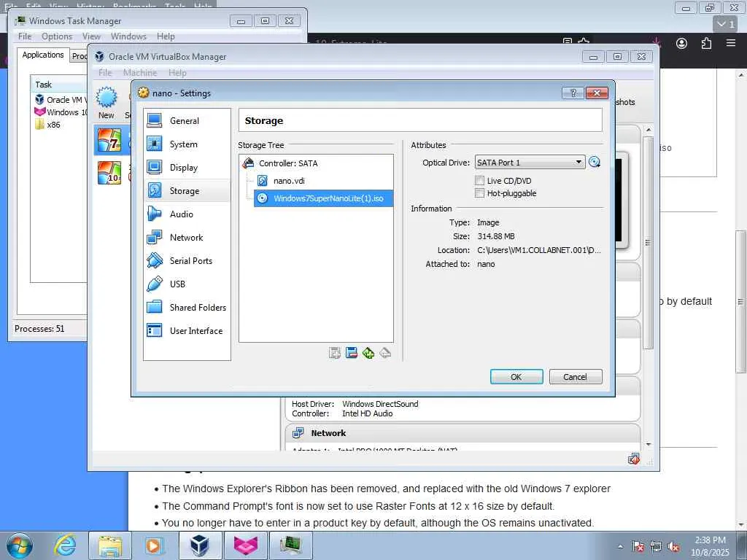Viewport: 747px width, 560px height.
Task: Click the VirtualBox details pane scrollbar
Action: [648, 242]
